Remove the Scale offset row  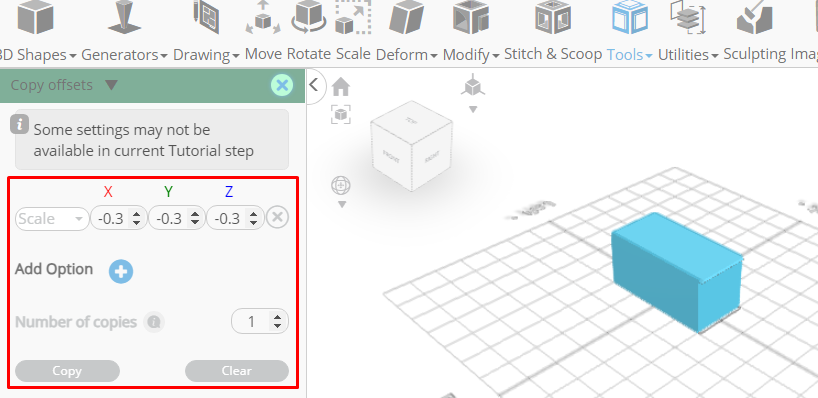278,218
